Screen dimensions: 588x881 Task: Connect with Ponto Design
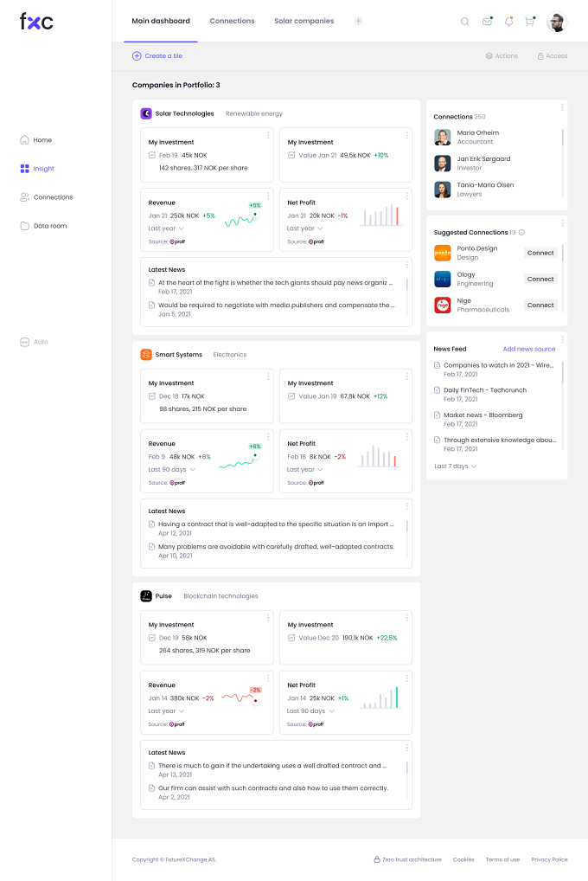[x=540, y=253]
